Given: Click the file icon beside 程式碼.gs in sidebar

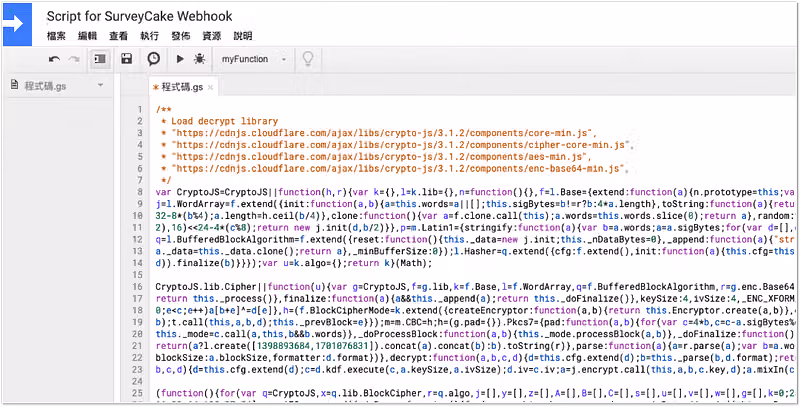Looking at the screenshot, I should [15, 85].
